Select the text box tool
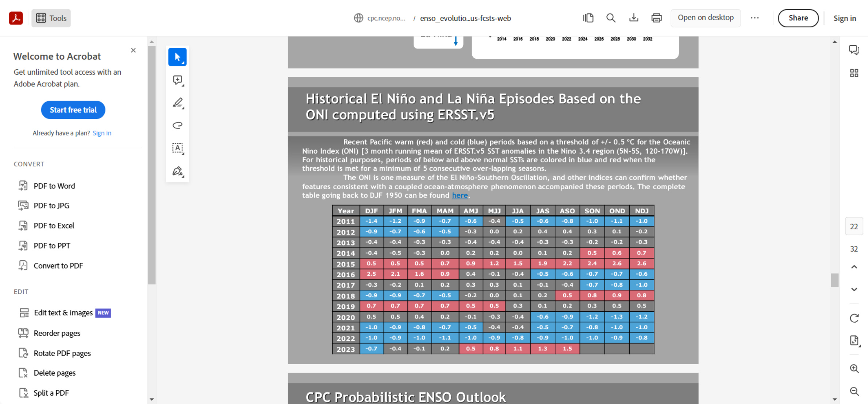This screenshot has width=868, height=404. click(x=177, y=148)
